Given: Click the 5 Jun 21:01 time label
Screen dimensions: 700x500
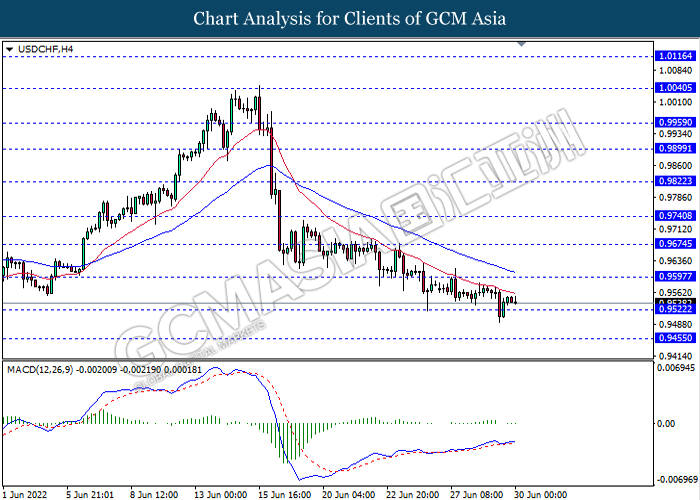Looking at the screenshot, I should [x=90, y=495].
